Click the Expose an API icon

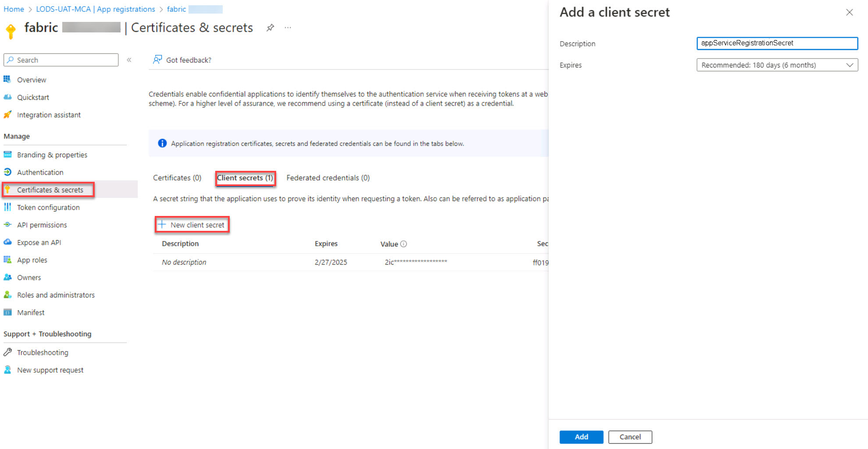[x=8, y=242]
